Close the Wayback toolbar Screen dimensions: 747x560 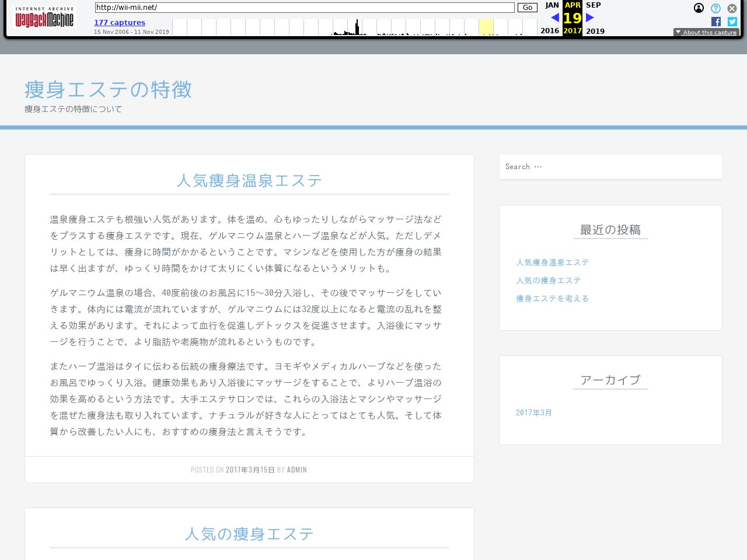coord(732,8)
